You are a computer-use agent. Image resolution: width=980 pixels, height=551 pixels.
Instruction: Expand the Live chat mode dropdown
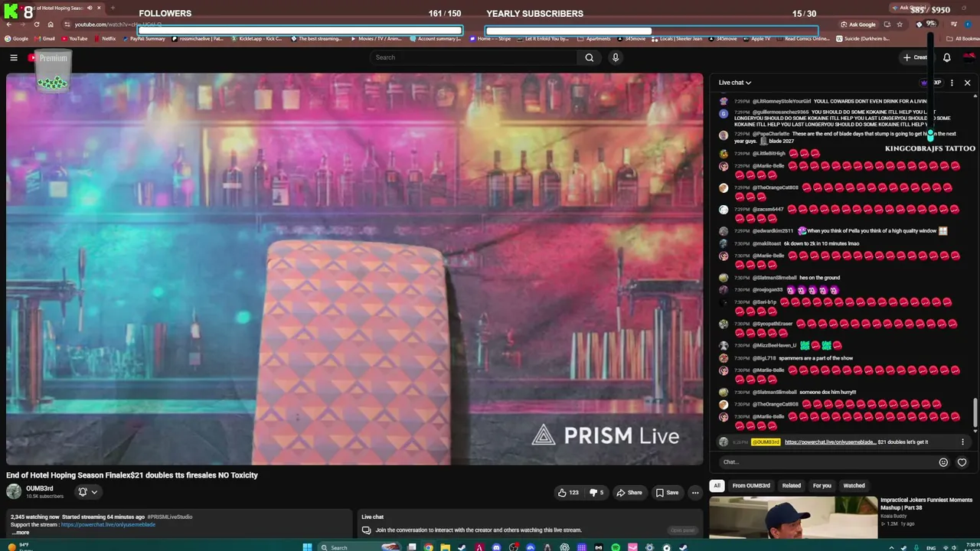[x=735, y=83]
